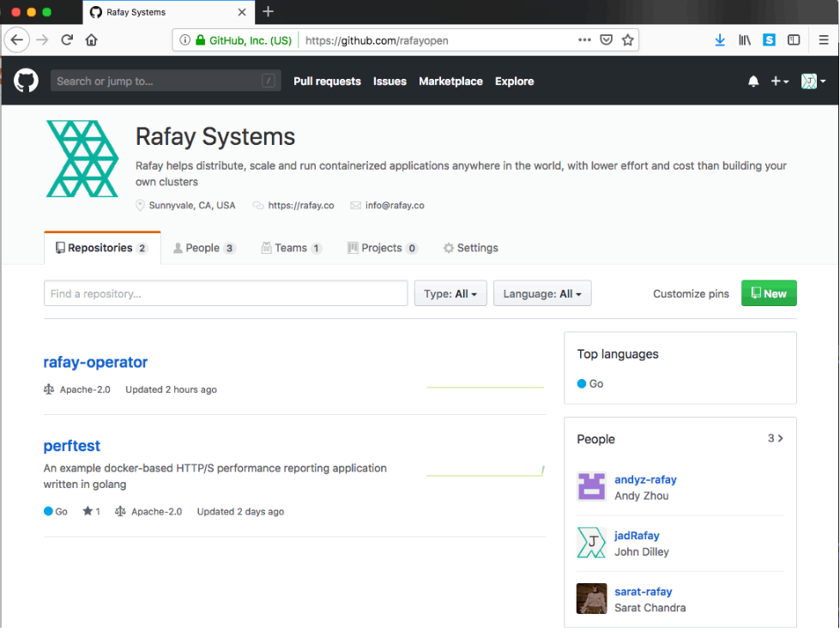Viewport: 840px width, 632px height.
Task: Click the browser forward arrow
Action: point(42,39)
